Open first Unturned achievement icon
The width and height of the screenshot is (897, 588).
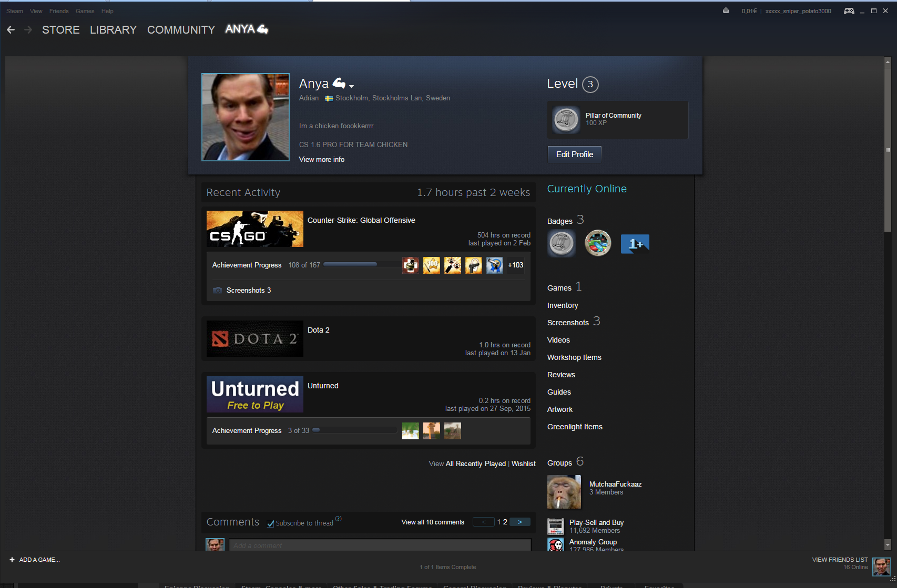click(x=411, y=431)
